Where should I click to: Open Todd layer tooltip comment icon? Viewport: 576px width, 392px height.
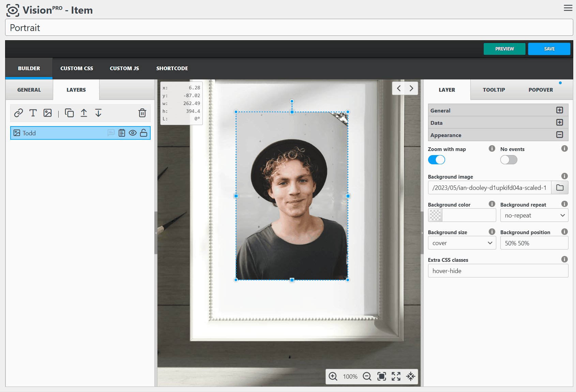coord(111,133)
